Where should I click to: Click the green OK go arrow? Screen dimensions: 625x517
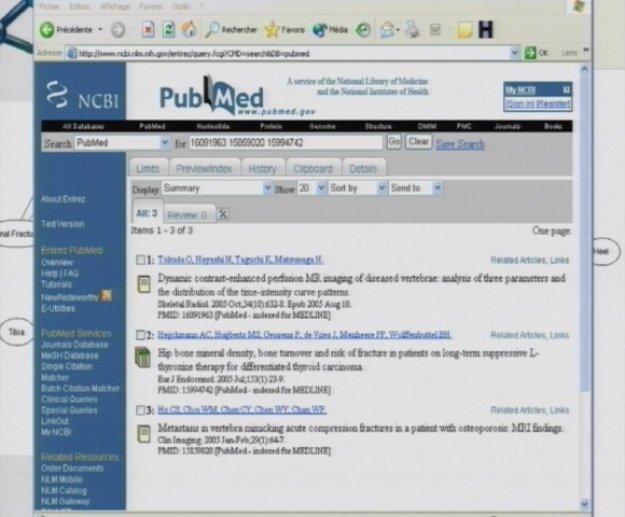[x=530, y=53]
